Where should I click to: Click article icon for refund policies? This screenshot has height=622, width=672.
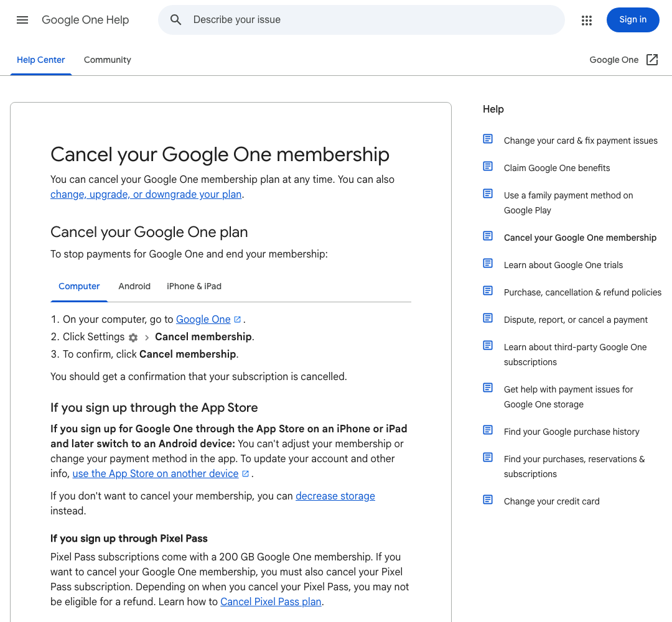point(488,291)
